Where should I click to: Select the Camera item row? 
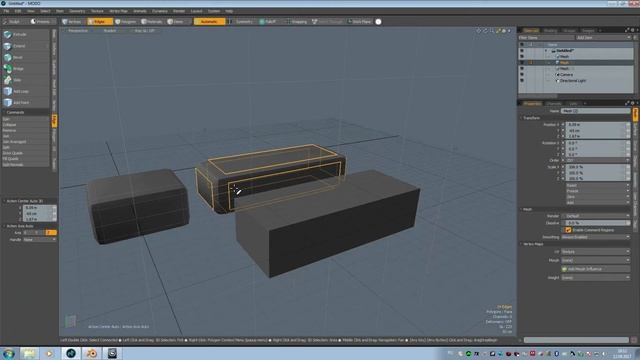576,75
